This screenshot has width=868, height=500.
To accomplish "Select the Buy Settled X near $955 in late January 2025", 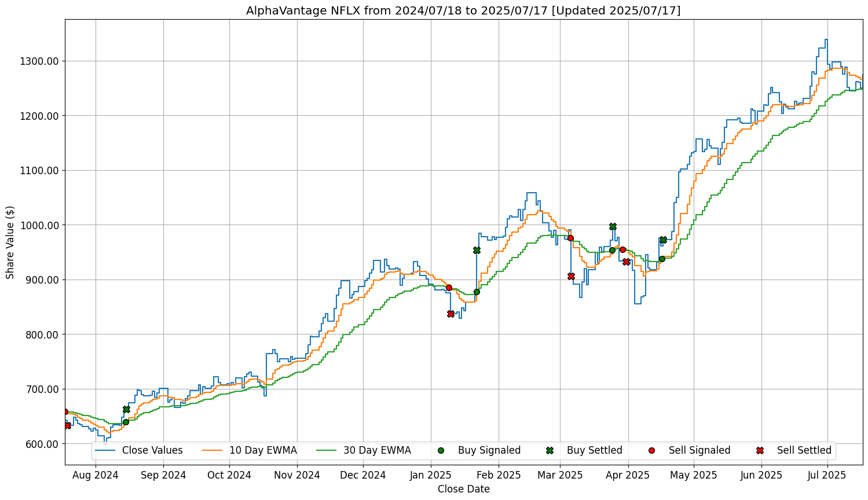I will tap(477, 250).
